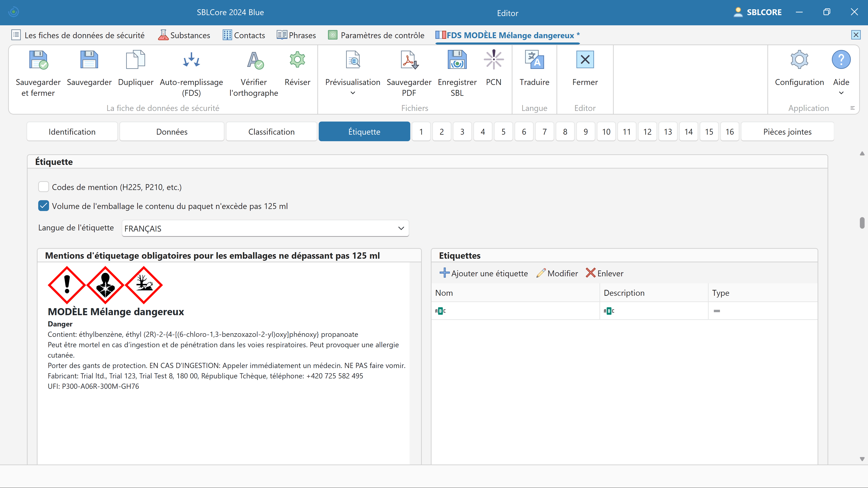This screenshot has width=868, height=488.
Task: Switch to the Classification tab
Action: (271, 132)
